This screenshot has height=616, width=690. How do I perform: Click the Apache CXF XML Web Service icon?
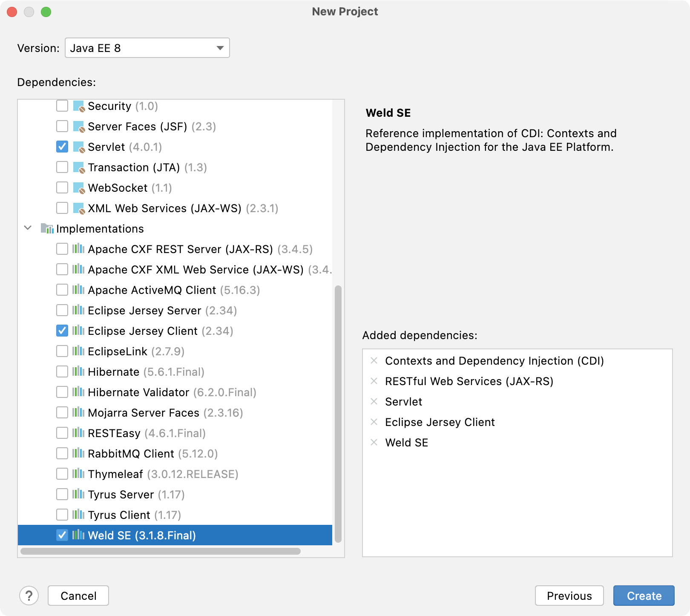[x=78, y=269]
